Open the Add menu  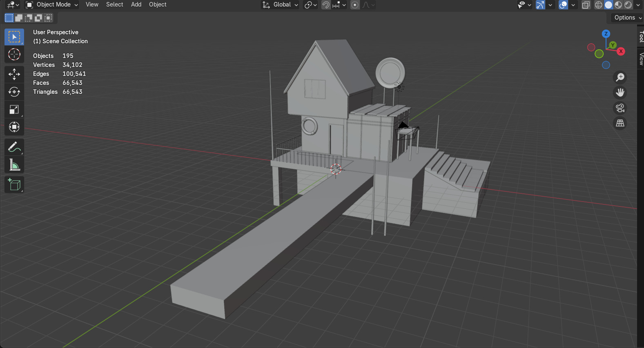136,4
